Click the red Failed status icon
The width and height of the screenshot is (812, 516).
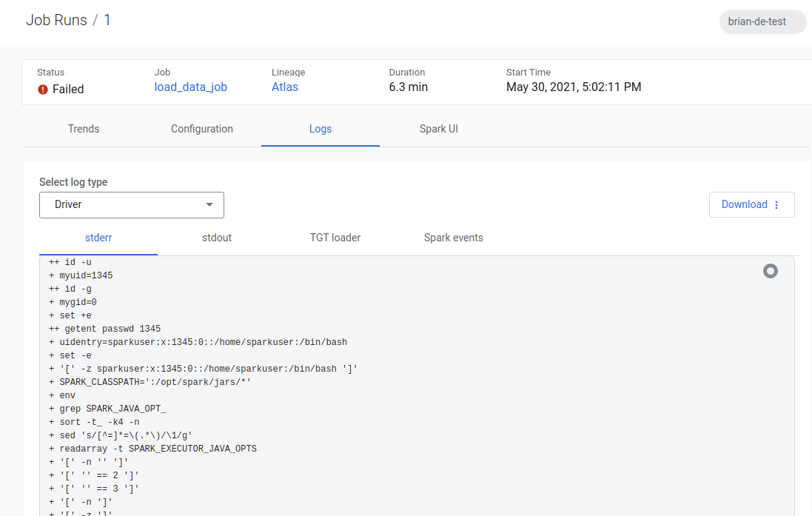point(43,90)
